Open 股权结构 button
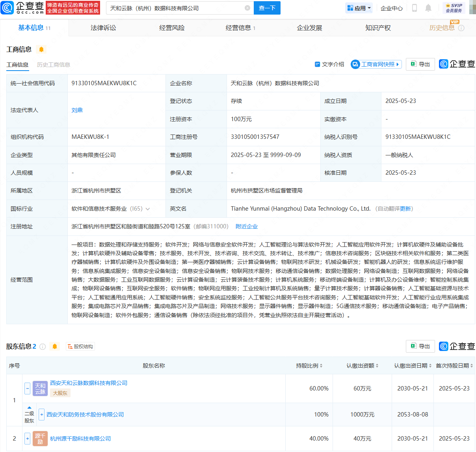The width and height of the screenshot is (476, 452). point(80,347)
